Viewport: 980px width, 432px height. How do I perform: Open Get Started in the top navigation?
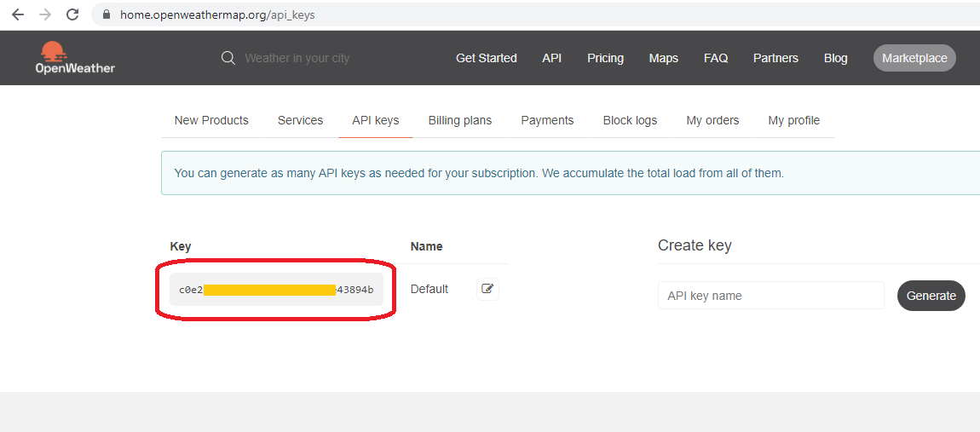487,58
